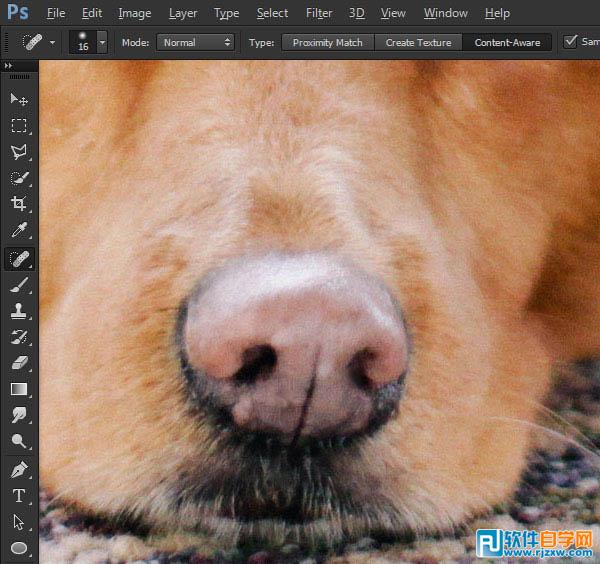Open the brush size picker dropdown
Image resolution: width=600 pixels, height=564 pixels.
pos(102,43)
